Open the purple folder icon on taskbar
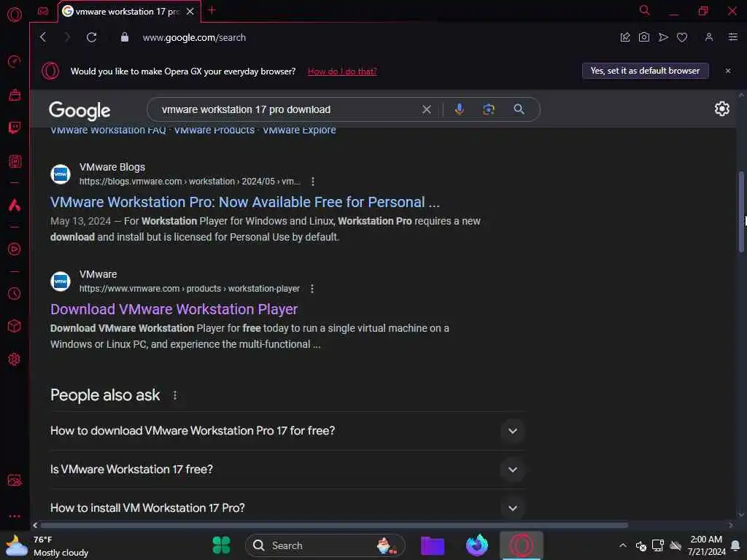 [x=433, y=545]
